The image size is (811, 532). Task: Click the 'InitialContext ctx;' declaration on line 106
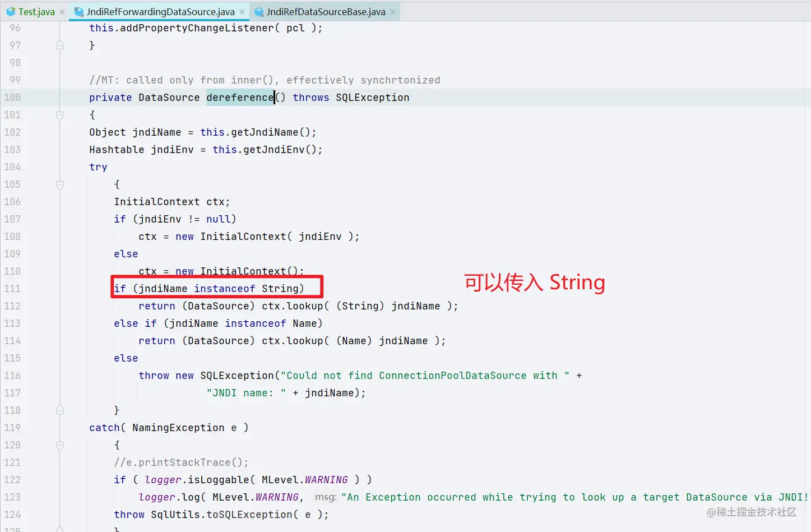coord(172,202)
